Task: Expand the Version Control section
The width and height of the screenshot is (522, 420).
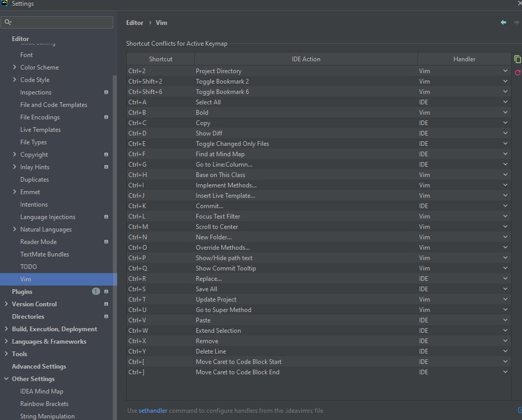Action: (x=6, y=304)
